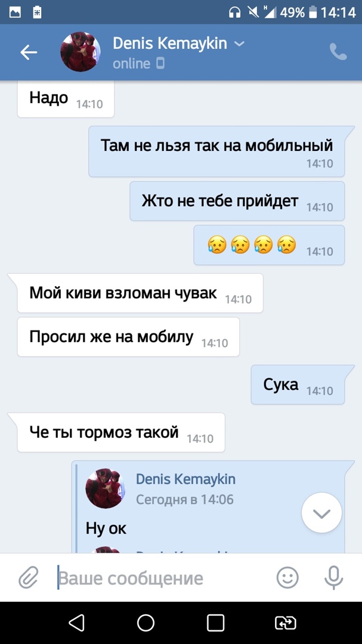Open the attachment paperclip menu
This screenshot has width=362, height=644.
coord(29,577)
